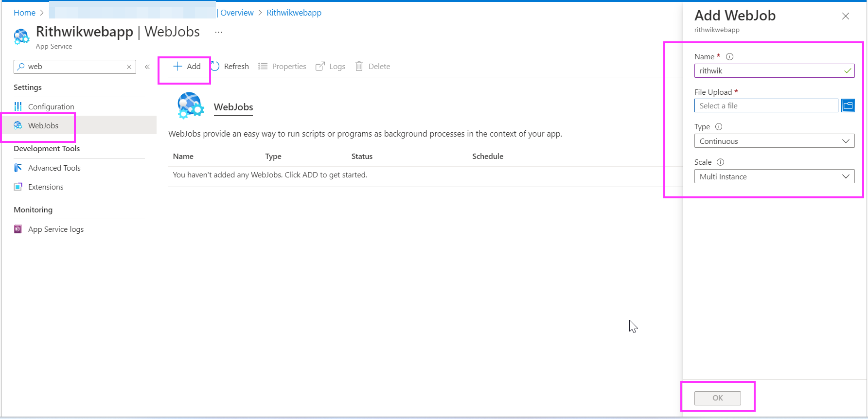Show info tooltip for Name field
Image resolution: width=868 pixels, height=419 pixels.
(729, 57)
